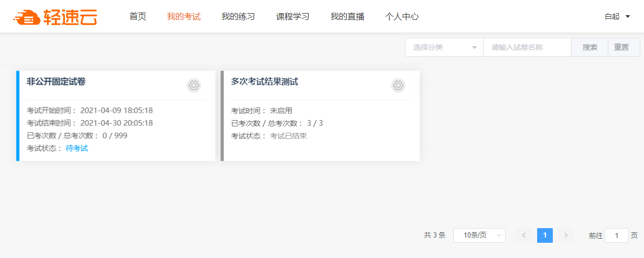
Task: Open settings gear on 非公开固定试卷 card
Action: [194, 85]
